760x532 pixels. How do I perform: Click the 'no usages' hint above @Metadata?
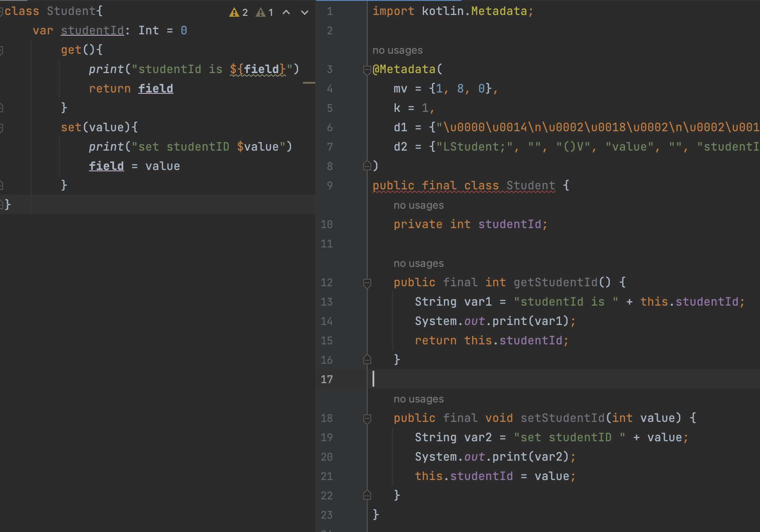(x=398, y=50)
